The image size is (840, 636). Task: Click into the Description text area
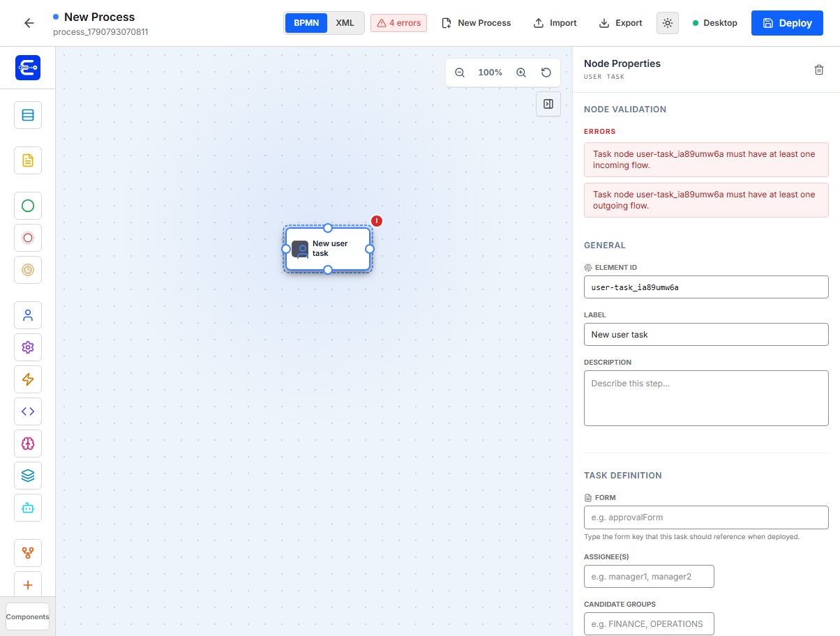tap(706, 397)
